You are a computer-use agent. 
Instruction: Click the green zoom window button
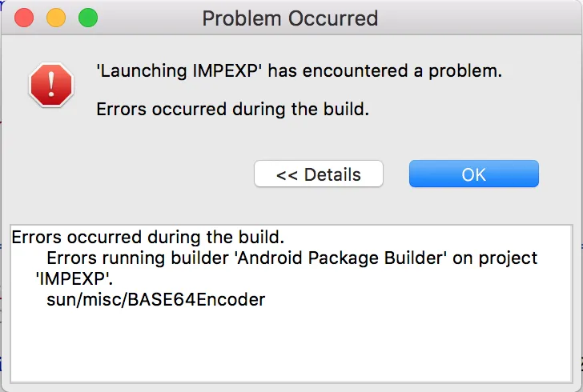click(x=87, y=17)
